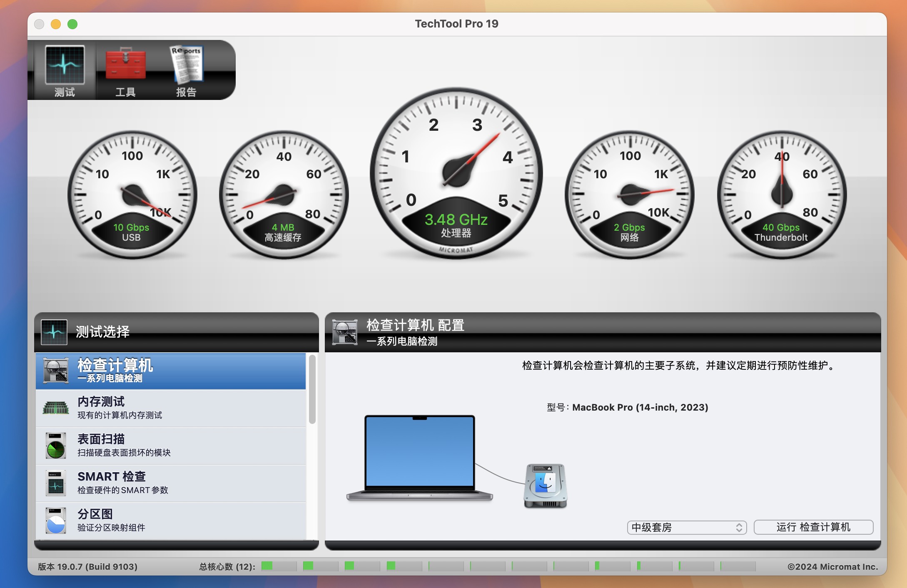
Task: Click the MacBook Pro laptop image
Action: point(420,458)
